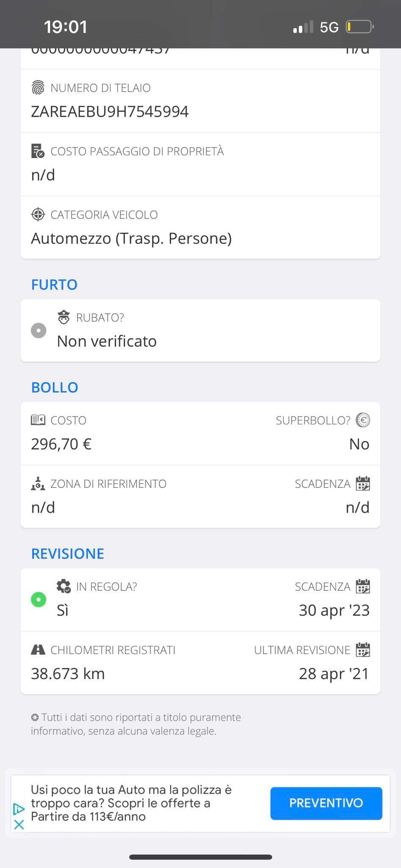The height and width of the screenshot is (868, 401).
Task: Tap the calendar icon beside Bollo Scadenza
Action: [x=363, y=484]
